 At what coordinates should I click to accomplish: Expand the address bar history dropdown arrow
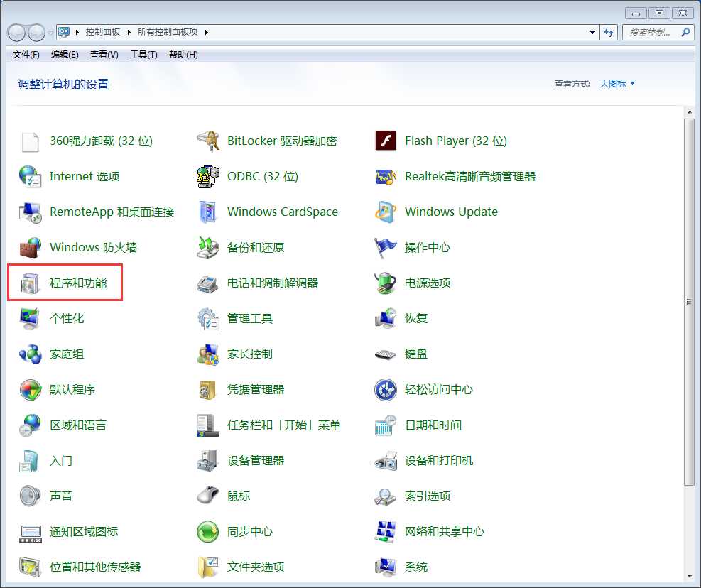tap(592, 32)
